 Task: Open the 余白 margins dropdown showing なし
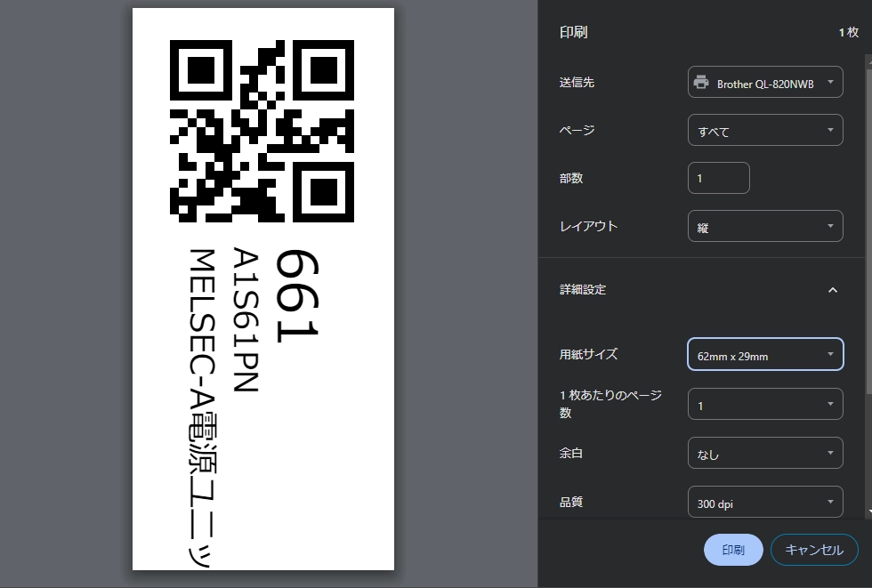765,453
